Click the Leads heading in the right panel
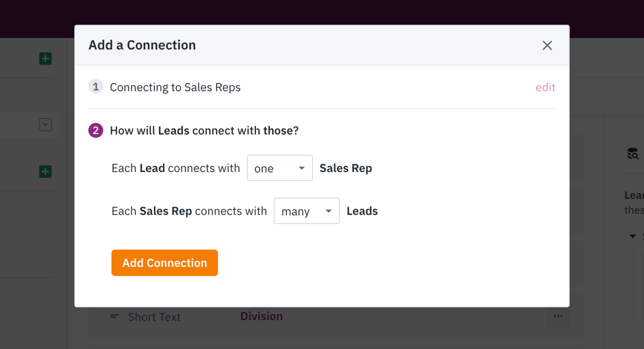This screenshot has height=349, width=644. pyautogui.click(x=634, y=194)
